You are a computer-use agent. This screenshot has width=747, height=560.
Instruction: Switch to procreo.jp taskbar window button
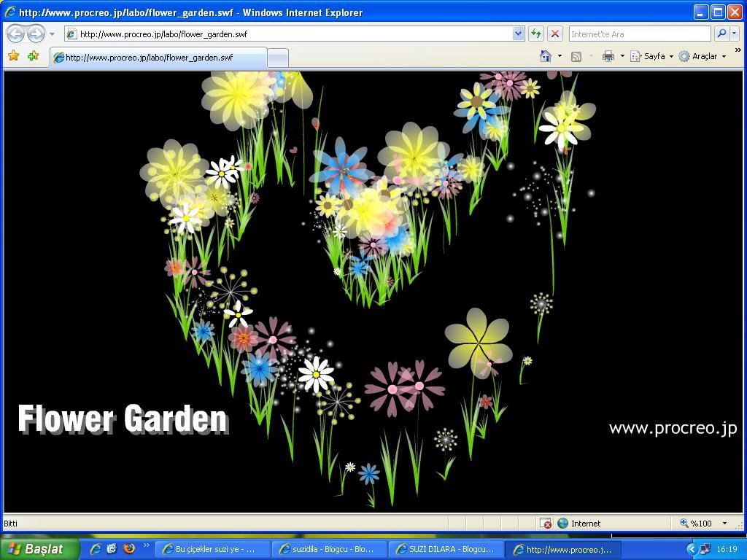click(x=562, y=550)
